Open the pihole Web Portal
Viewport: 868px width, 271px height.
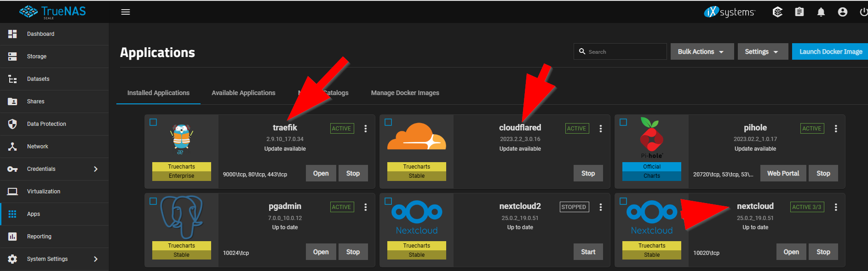(x=783, y=173)
